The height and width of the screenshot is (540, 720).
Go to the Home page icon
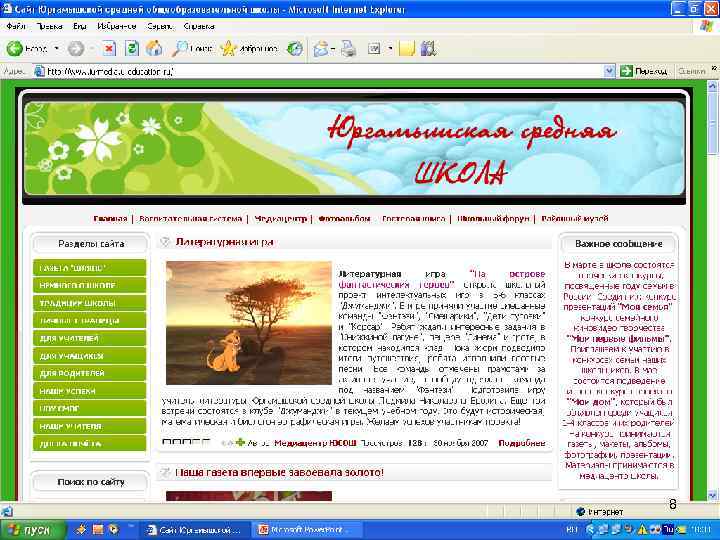(x=154, y=48)
